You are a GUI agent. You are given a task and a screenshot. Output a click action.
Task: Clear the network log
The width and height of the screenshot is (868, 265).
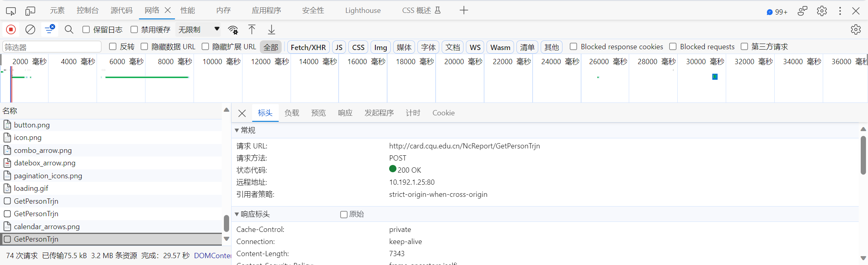(30, 29)
